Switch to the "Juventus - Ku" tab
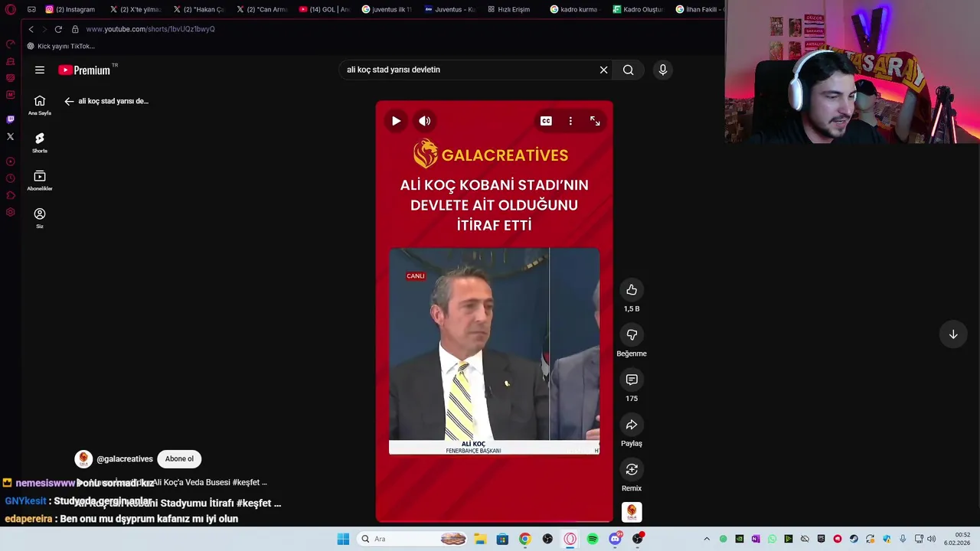The image size is (980, 551). [x=450, y=9]
